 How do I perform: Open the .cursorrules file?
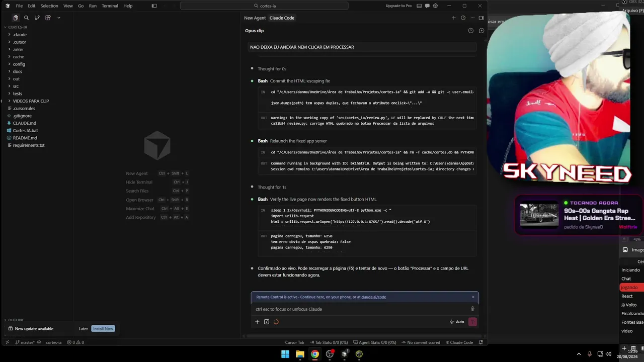click(x=24, y=109)
